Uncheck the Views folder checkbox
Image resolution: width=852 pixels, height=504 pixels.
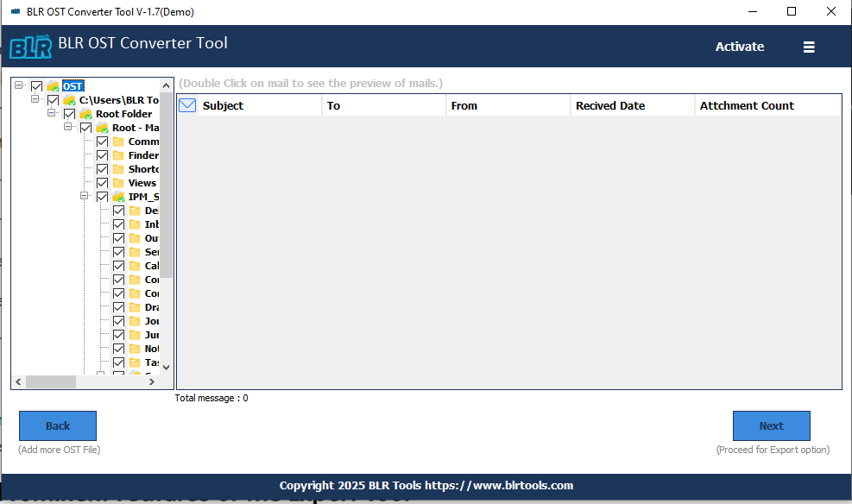(x=102, y=182)
